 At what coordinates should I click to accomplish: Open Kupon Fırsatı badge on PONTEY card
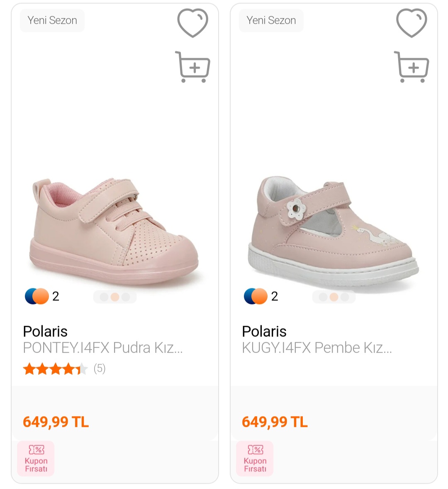click(36, 458)
